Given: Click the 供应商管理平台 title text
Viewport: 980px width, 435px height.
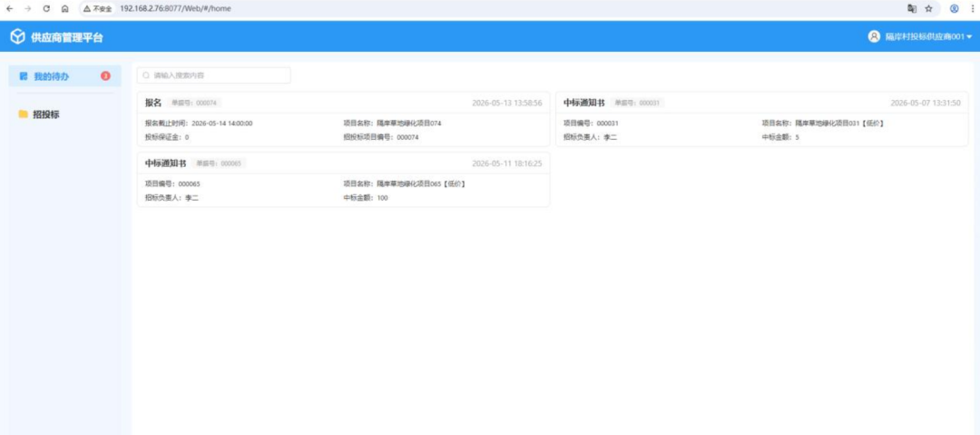Looking at the screenshot, I should (x=67, y=37).
